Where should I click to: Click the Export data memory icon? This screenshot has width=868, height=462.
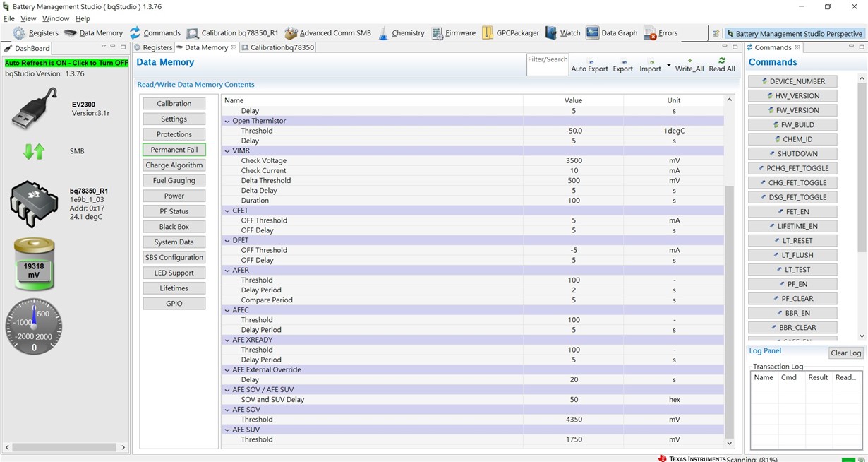[x=622, y=65]
